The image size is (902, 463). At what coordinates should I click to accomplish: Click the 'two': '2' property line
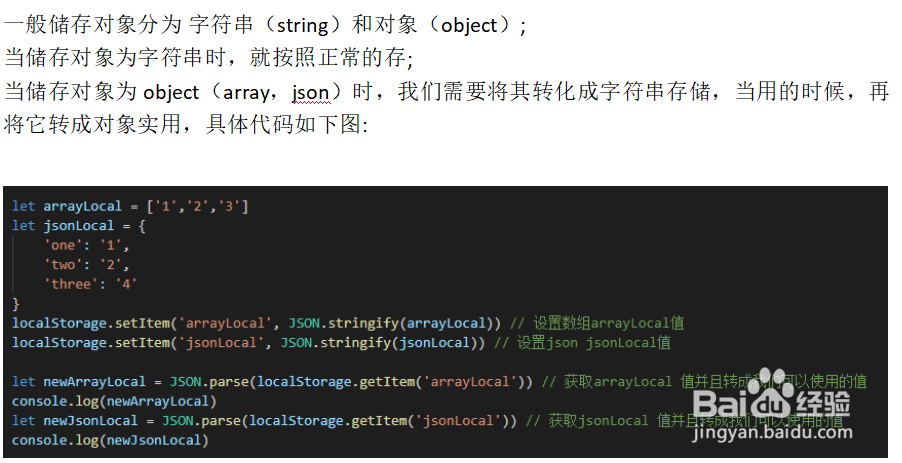[86, 264]
